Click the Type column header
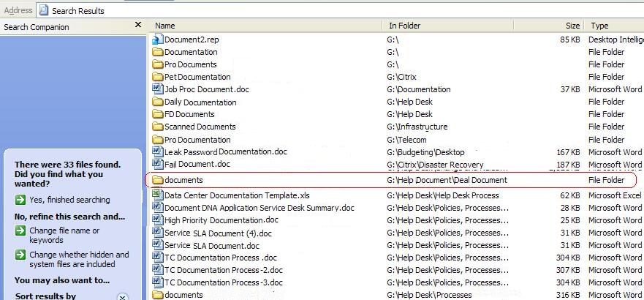 pyautogui.click(x=599, y=26)
